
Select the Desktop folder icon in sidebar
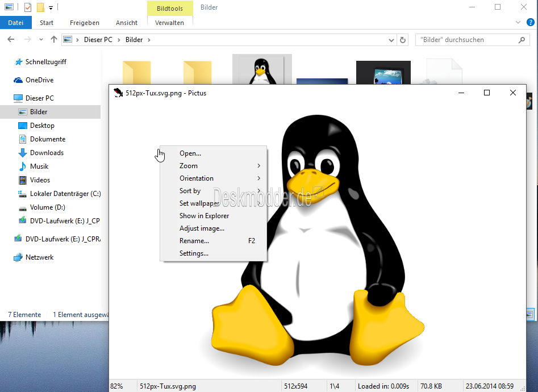23,126
